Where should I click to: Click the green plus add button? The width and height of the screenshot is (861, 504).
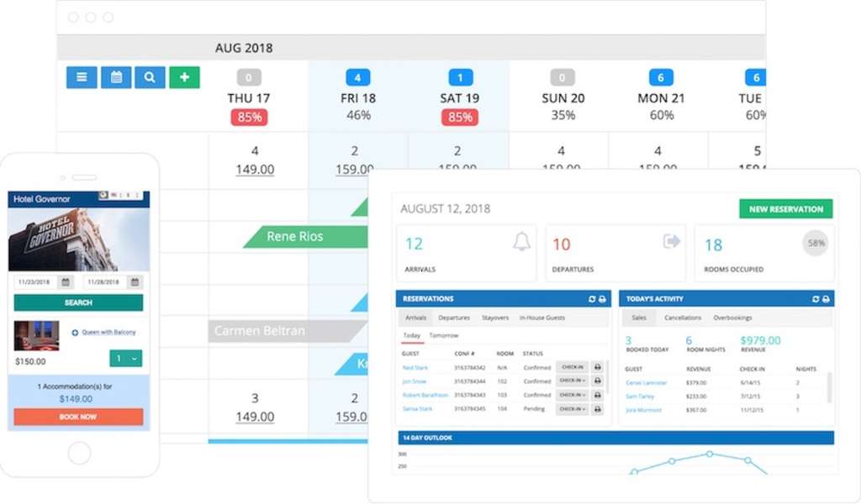(x=184, y=77)
